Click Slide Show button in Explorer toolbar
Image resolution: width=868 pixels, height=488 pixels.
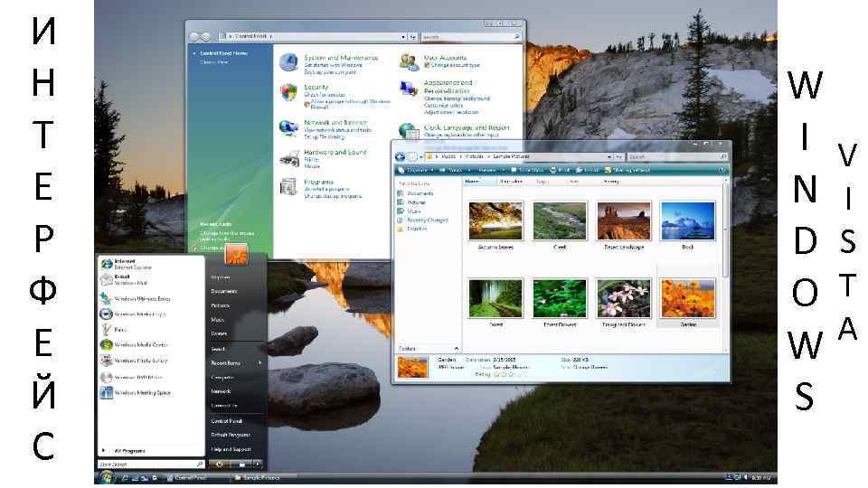tap(527, 170)
